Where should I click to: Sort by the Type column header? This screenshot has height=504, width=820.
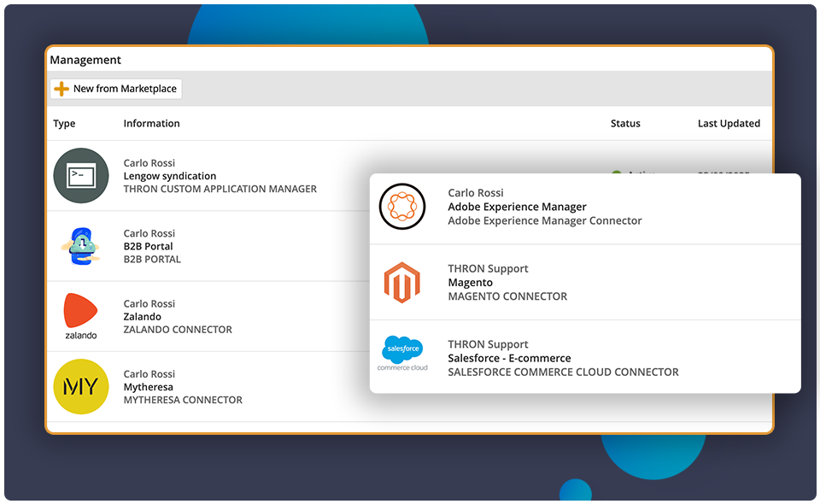[64, 124]
